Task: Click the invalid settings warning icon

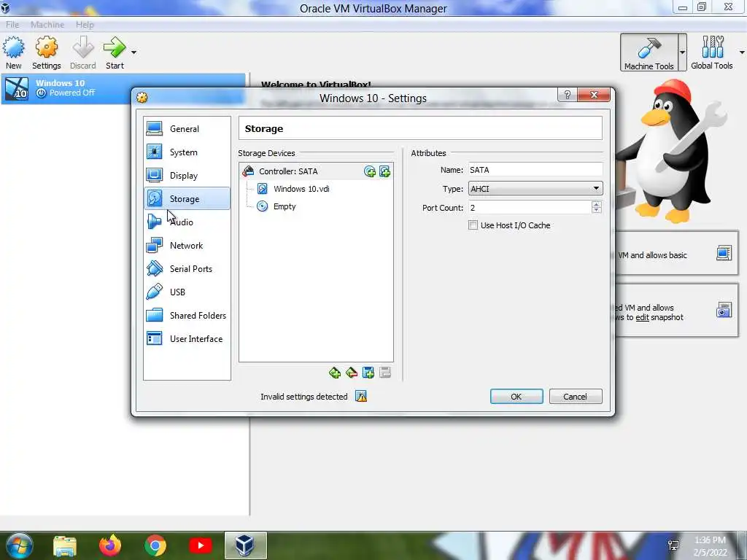Action: click(361, 396)
